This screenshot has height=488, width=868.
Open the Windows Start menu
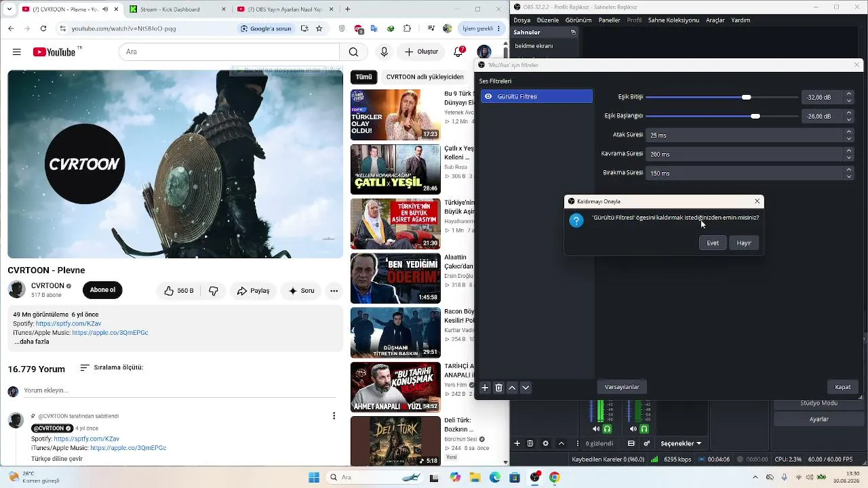coord(314,477)
